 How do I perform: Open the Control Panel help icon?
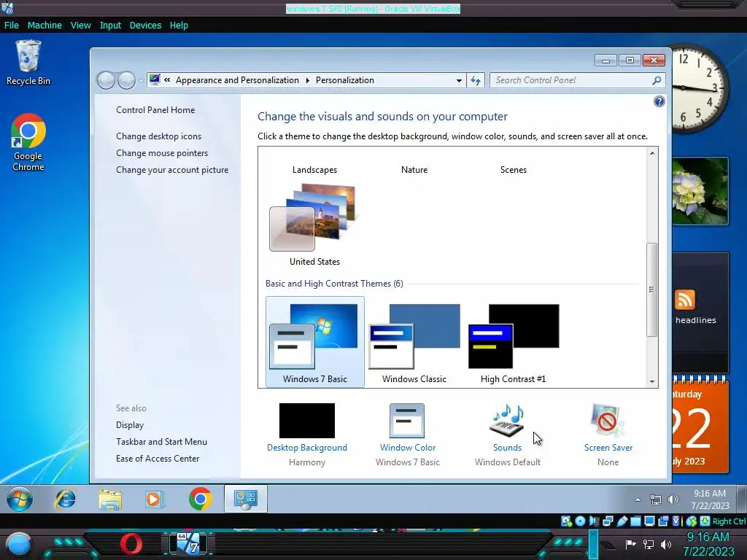coord(659,101)
